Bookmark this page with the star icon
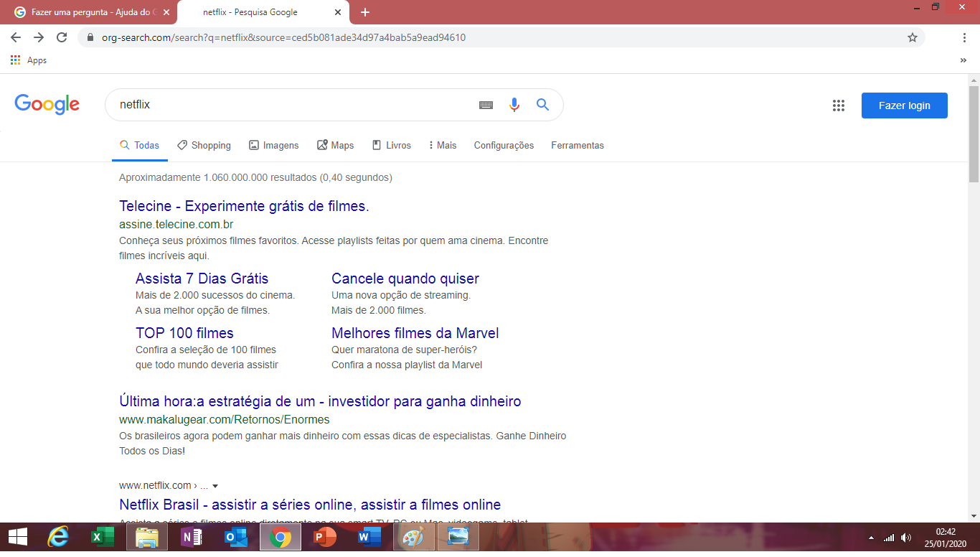980x557 pixels. (x=913, y=37)
